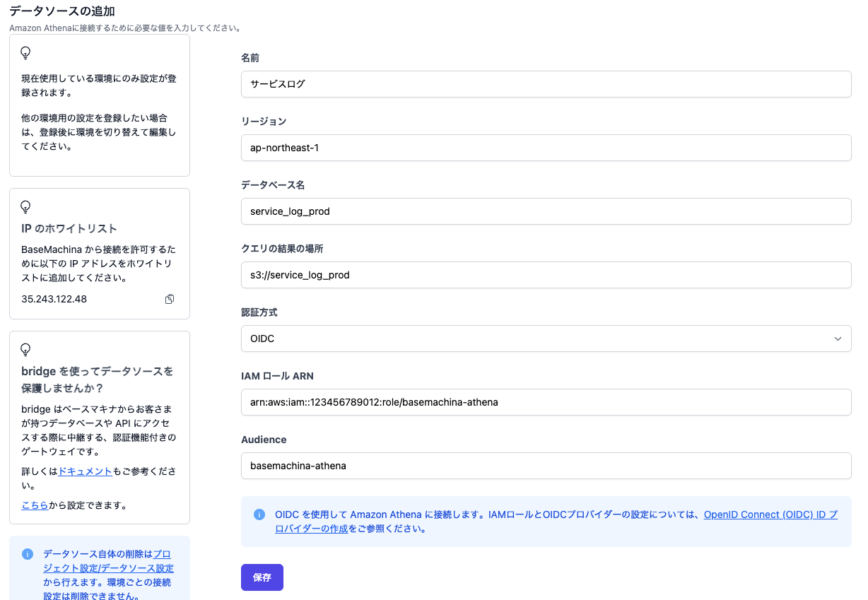Click the 35.243.122.48 IP address text
868x600 pixels.
(x=54, y=299)
